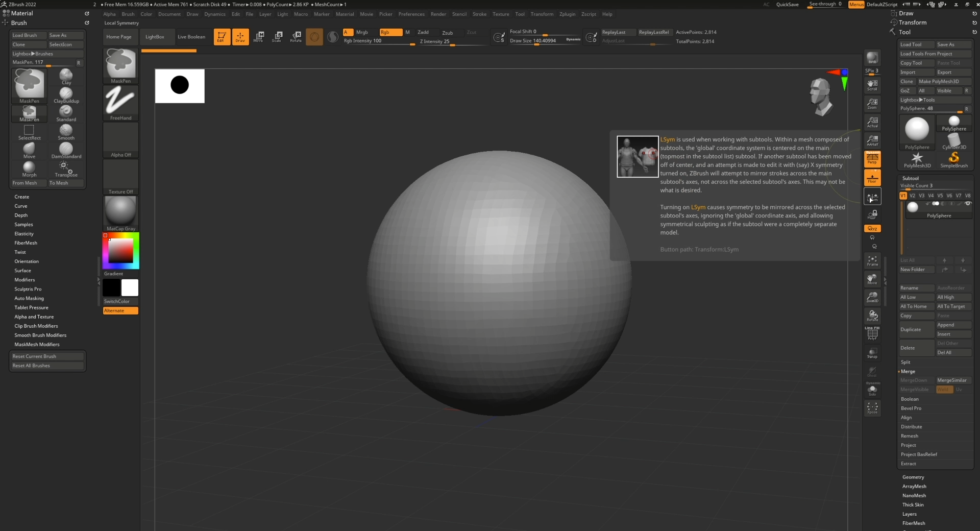Open the Stroke menu
The height and width of the screenshot is (531, 980).
[479, 14]
